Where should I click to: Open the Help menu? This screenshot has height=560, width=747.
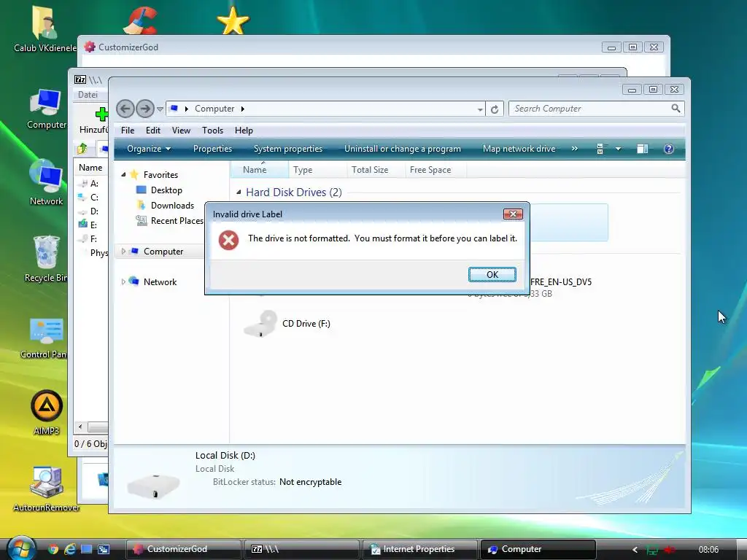(x=244, y=131)
